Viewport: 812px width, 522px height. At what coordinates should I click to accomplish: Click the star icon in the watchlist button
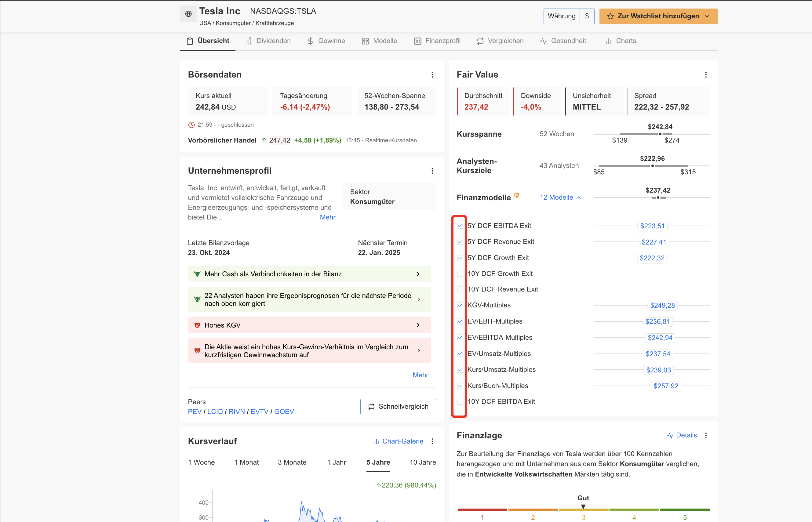(610, 16)
